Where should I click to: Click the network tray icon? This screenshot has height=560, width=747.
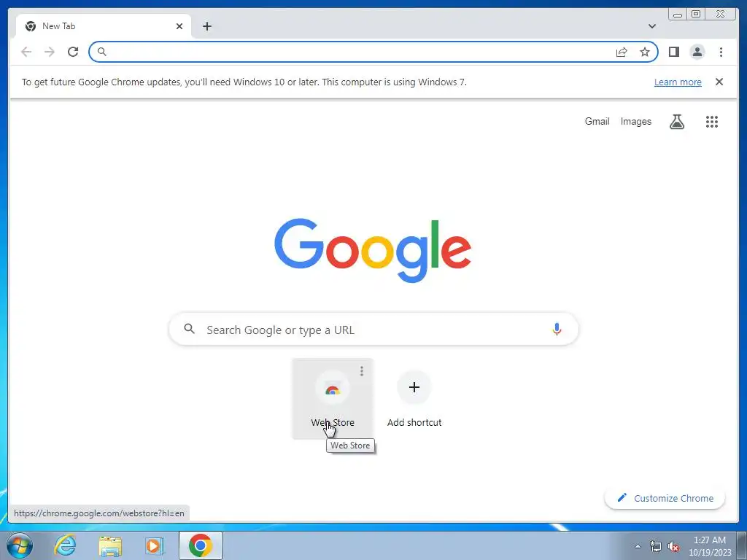click(656, 547)
